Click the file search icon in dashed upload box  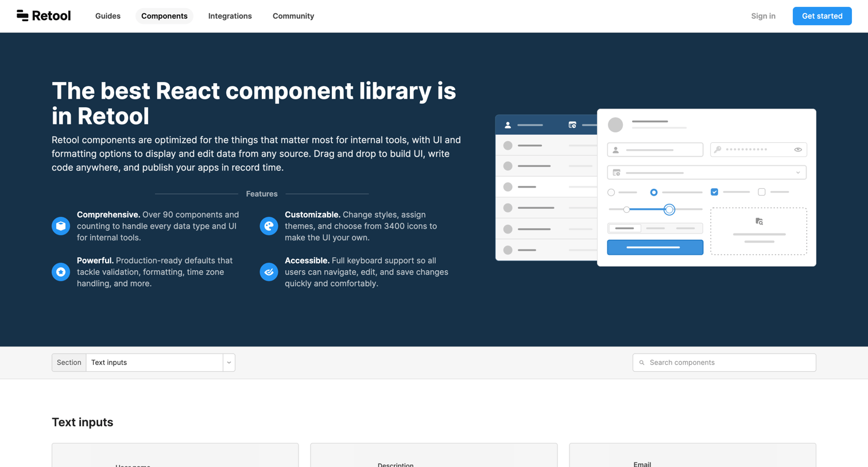[759, 221]
